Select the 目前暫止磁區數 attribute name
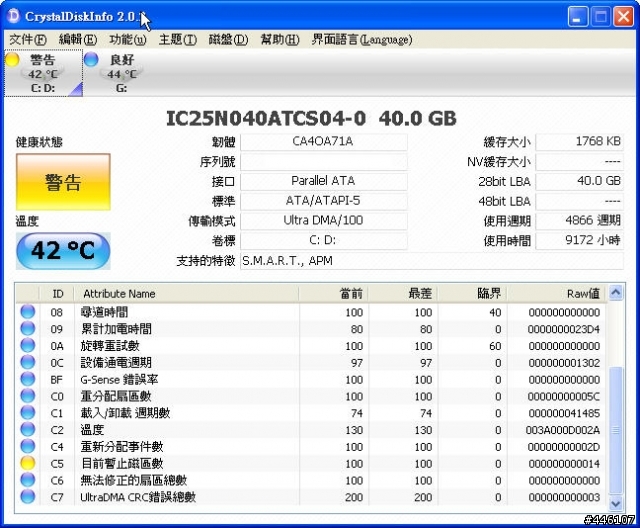Screen dimensions: 640x528 [122, 464]
